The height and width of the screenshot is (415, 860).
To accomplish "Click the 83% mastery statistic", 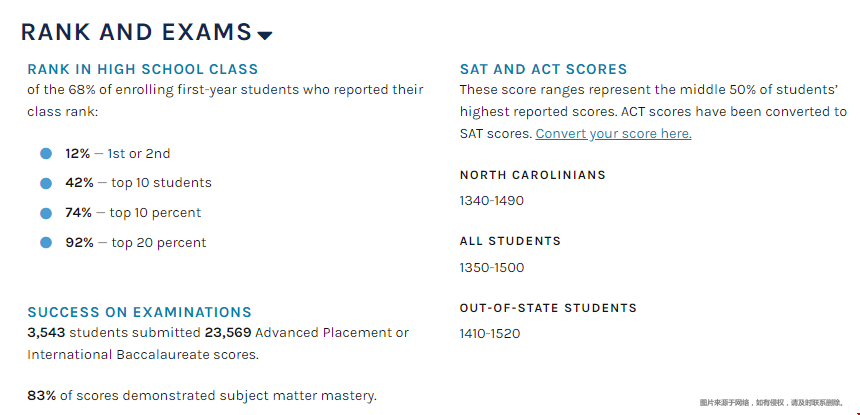I will (x=41, y=395).
